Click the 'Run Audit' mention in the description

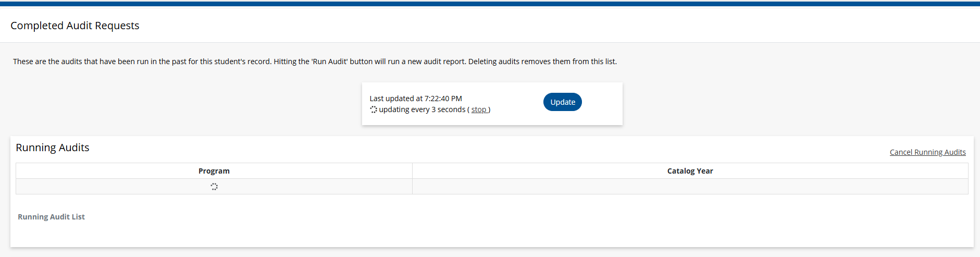pos(330,62)
